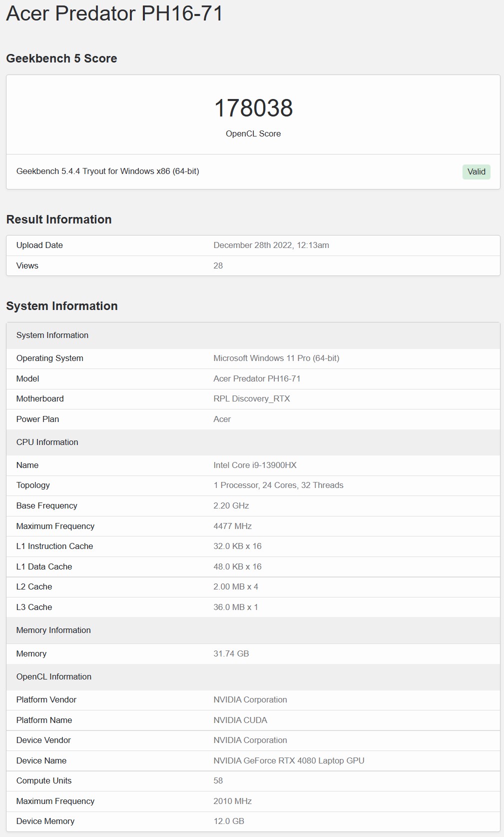Click the CPU Maximum Frequency 4477 MHz value
This screenshot has width=504, height=837.
click(x=232, y=526)
